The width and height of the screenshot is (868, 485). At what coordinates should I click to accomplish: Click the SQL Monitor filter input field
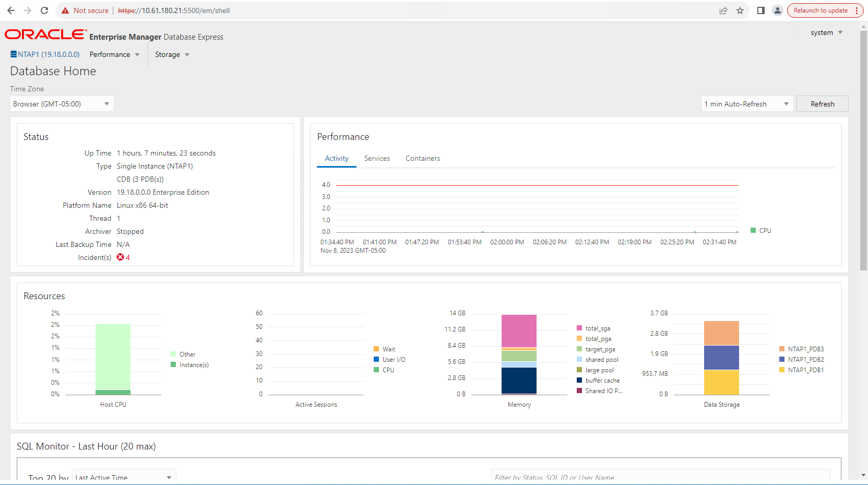click(660, 476)
